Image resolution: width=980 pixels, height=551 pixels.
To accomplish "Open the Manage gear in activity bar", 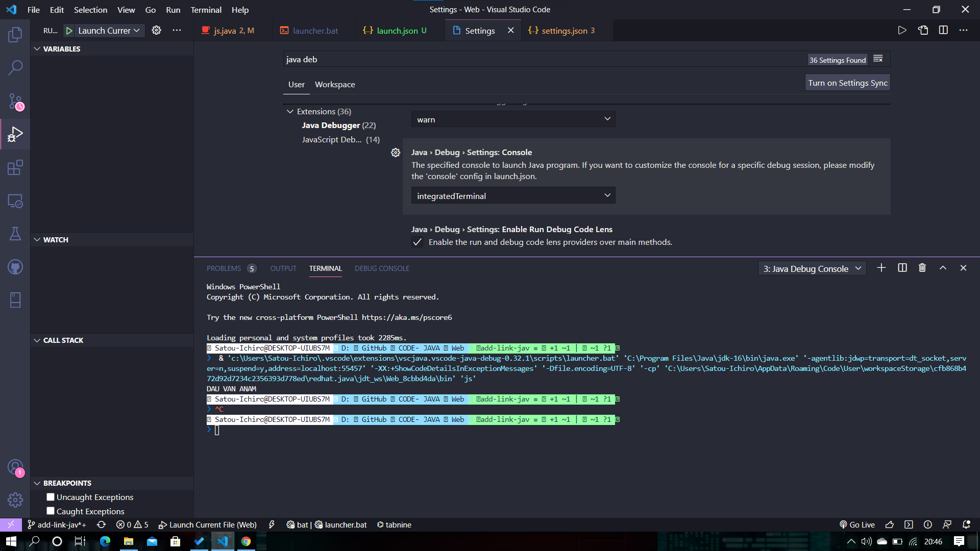I will pos(15,500).
